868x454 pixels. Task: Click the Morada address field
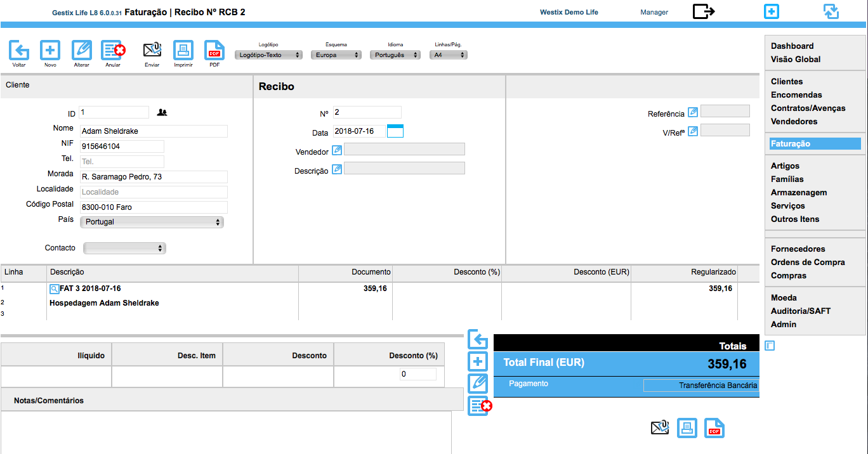click(x=154, y=177)
